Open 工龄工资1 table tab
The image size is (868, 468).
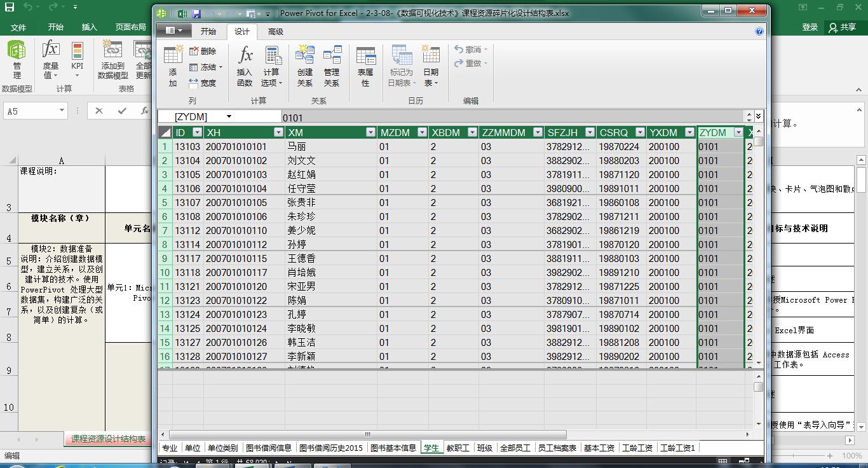coord(678,448)
